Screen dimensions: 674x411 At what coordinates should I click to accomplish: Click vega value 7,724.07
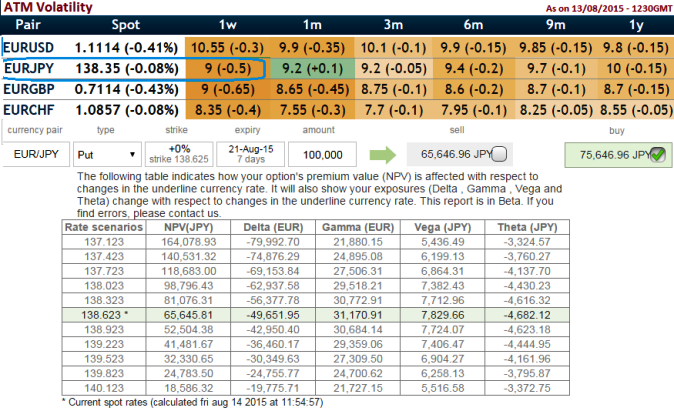point(442,330)
